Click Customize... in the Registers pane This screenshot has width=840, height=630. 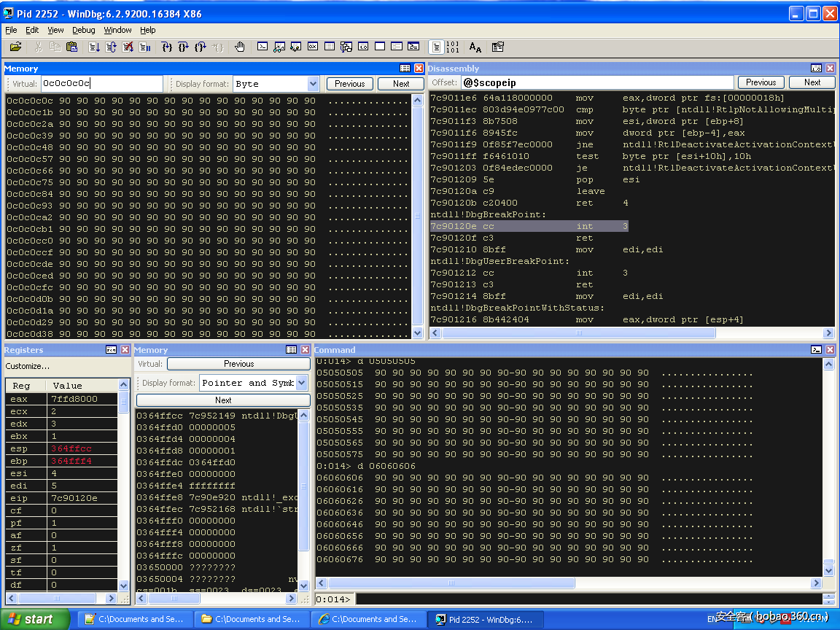[x=28, y=366]
